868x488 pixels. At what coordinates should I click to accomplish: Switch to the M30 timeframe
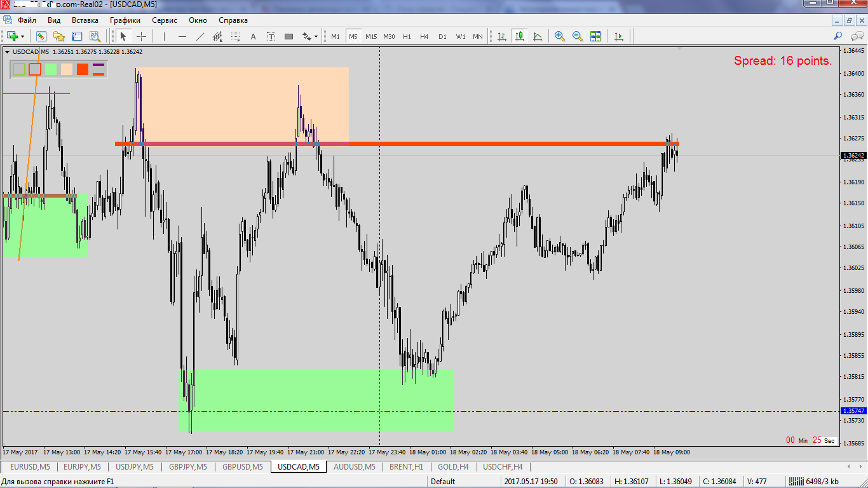point(389,36)
